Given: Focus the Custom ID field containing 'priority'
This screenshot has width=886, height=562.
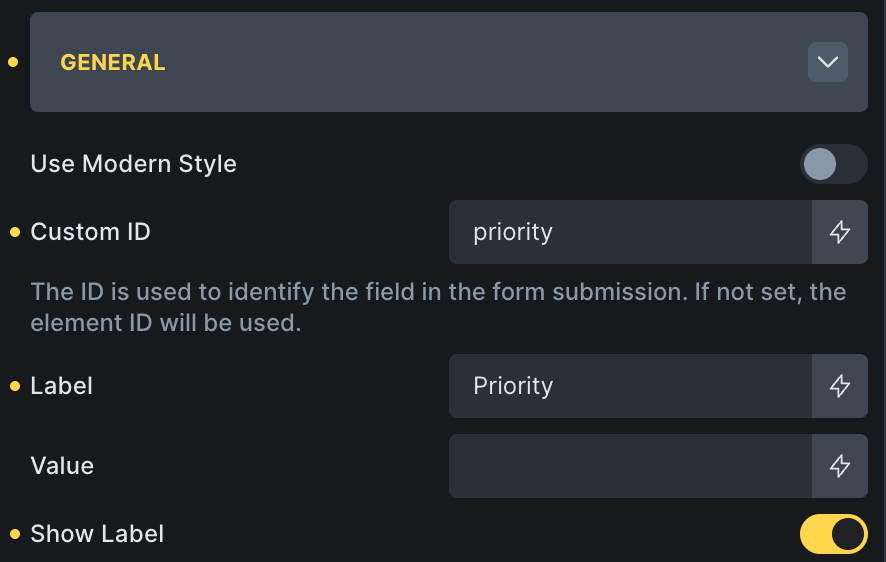Looking at the screenshot, I should [x=630, y=232].
